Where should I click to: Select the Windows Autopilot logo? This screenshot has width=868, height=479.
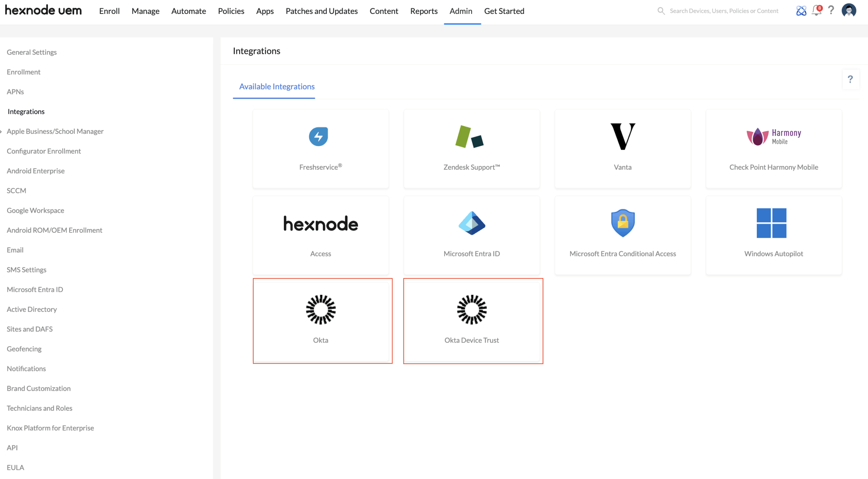pos(771,223)
